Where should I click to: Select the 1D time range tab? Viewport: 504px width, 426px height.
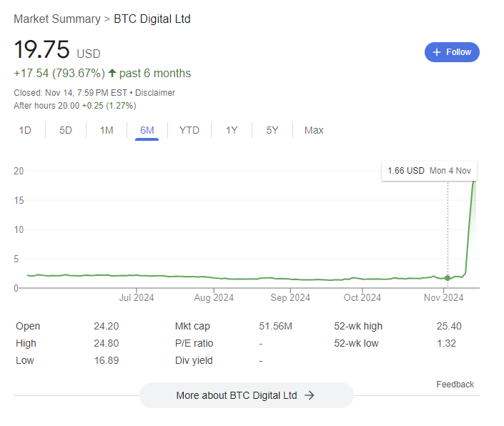(25, 130)
